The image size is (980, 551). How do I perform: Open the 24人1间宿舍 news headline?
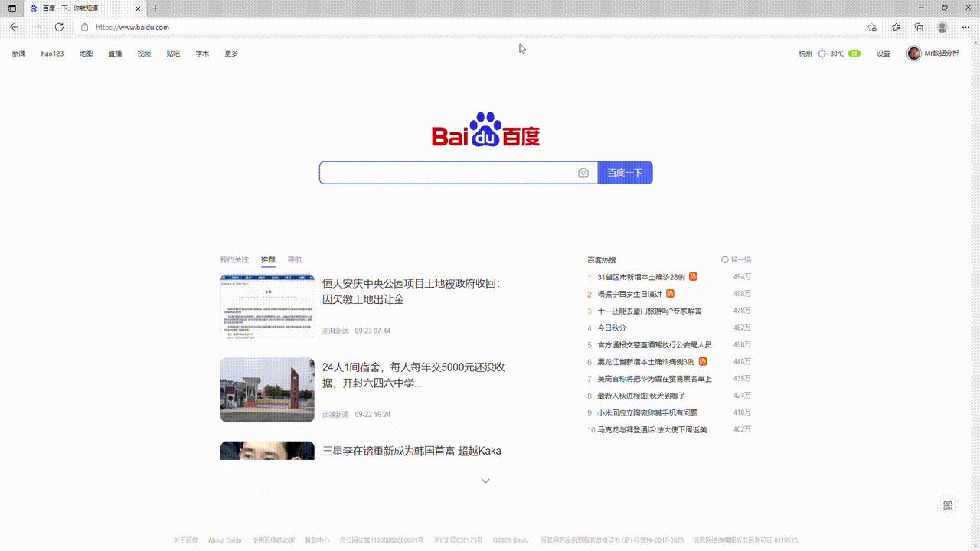point(413,375)
